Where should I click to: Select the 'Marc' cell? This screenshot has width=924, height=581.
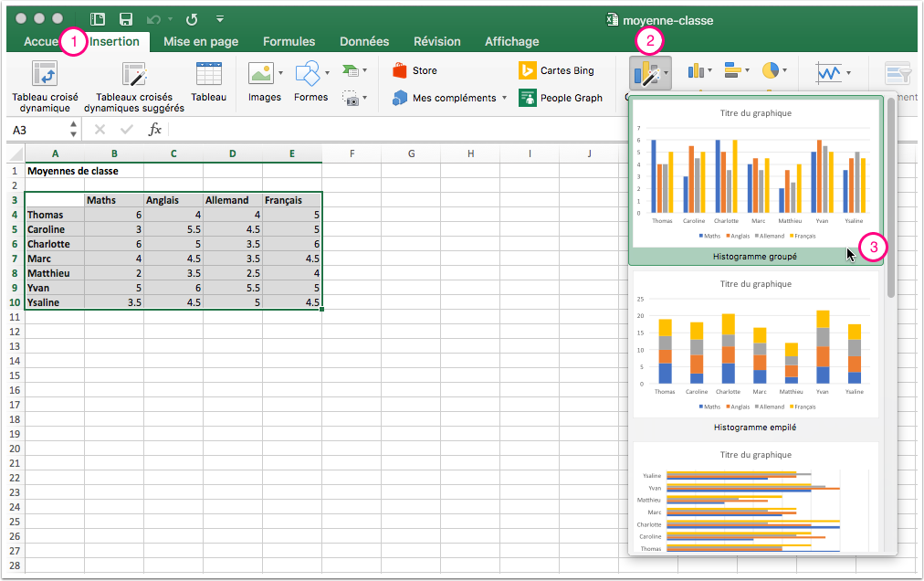pos(55,259)
